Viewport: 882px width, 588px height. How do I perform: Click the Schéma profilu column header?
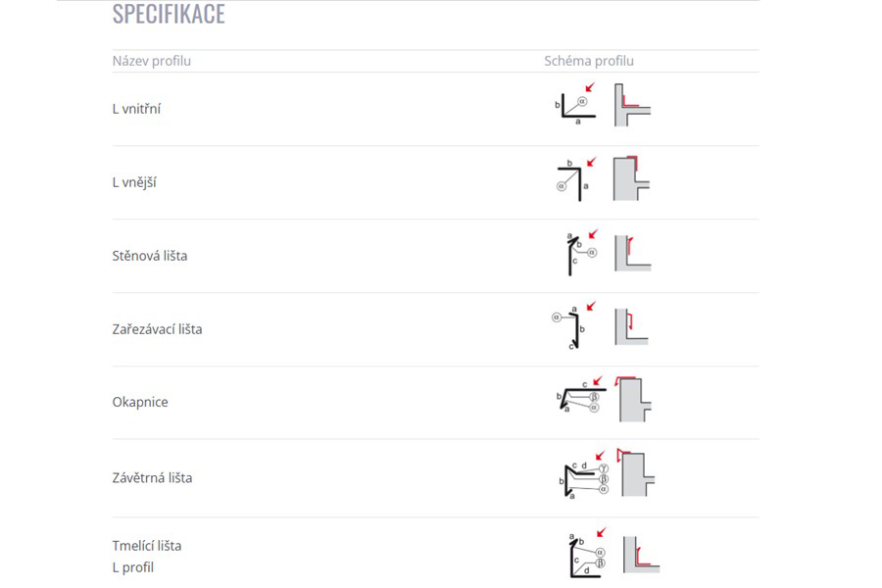(589, 61)
